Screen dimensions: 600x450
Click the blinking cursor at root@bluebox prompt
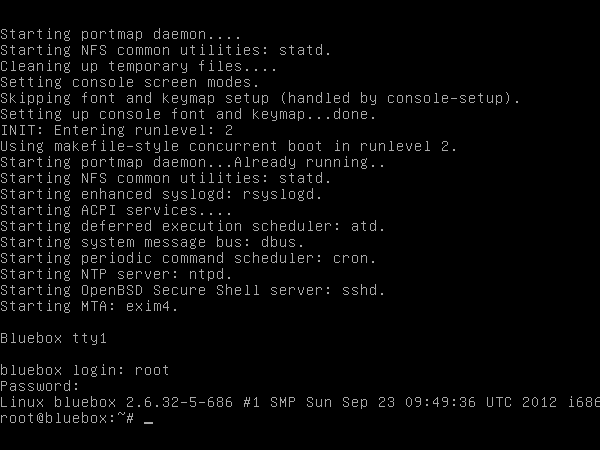148,423
